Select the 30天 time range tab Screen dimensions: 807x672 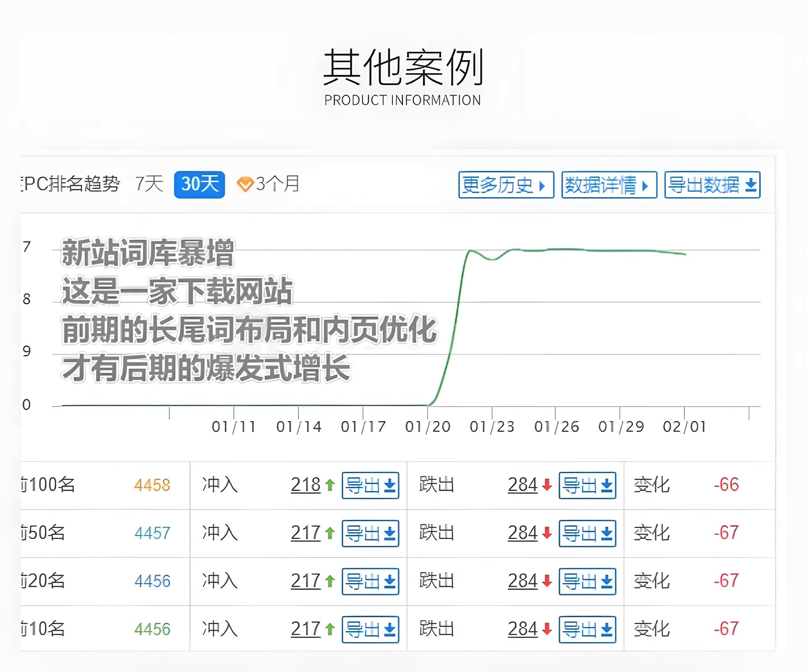click(199, 184)
